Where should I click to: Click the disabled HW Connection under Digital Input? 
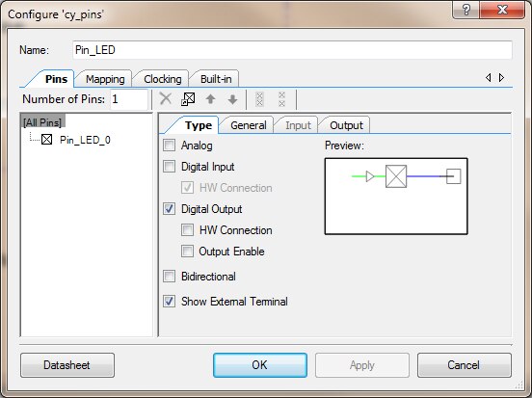(x=187, y=188)
